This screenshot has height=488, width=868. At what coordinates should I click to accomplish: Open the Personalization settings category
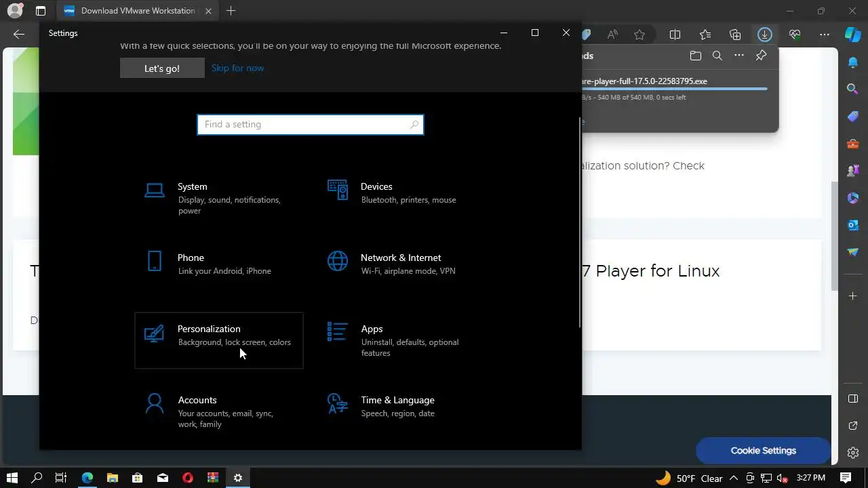click(x=218, y=340)
